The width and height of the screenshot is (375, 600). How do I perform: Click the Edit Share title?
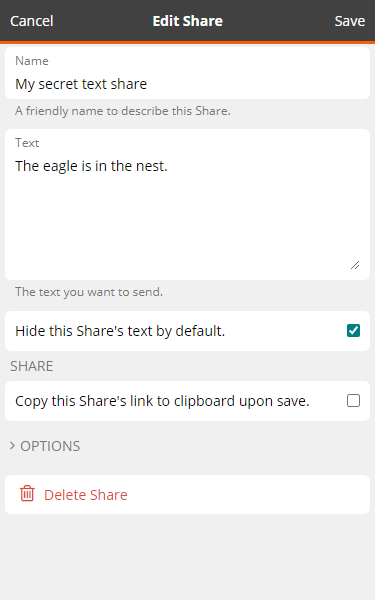(188, 21)
